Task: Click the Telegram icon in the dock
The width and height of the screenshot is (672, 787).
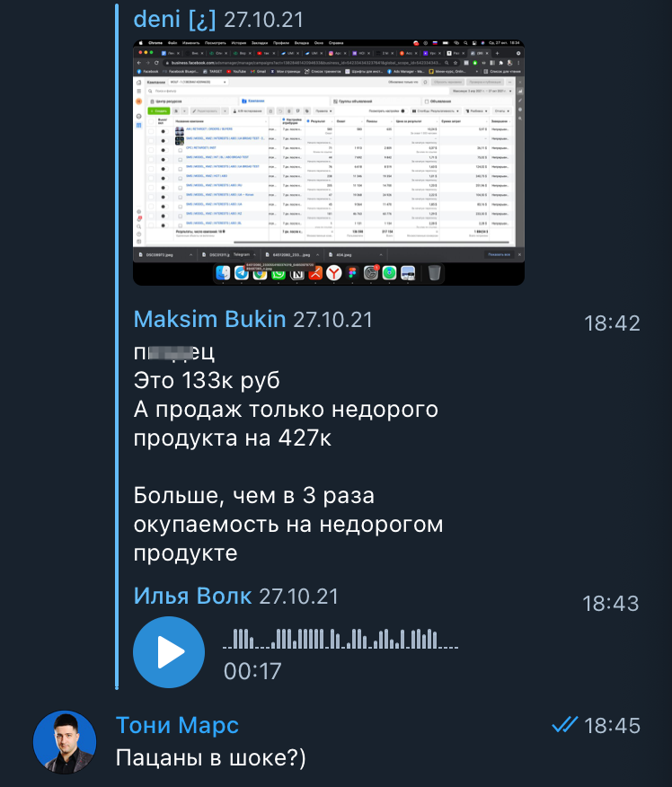Action: coord(242,273)
